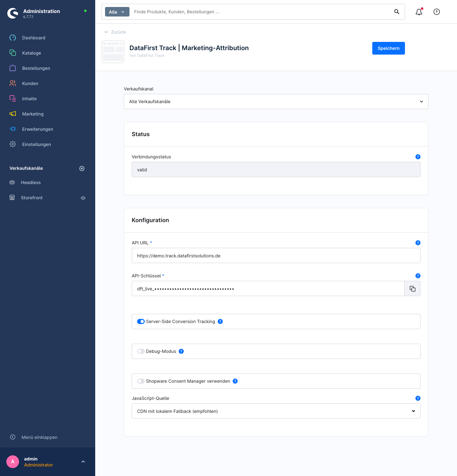Click the admin avatar icon
This screenshot has height=476, width=457.
click(x=13, y=462)
